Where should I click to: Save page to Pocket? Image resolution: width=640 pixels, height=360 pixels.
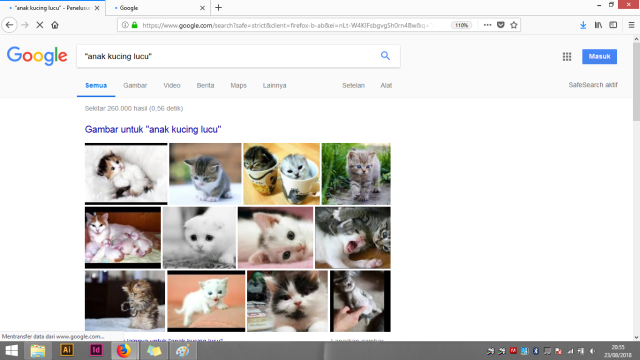(x=501, y=25)
